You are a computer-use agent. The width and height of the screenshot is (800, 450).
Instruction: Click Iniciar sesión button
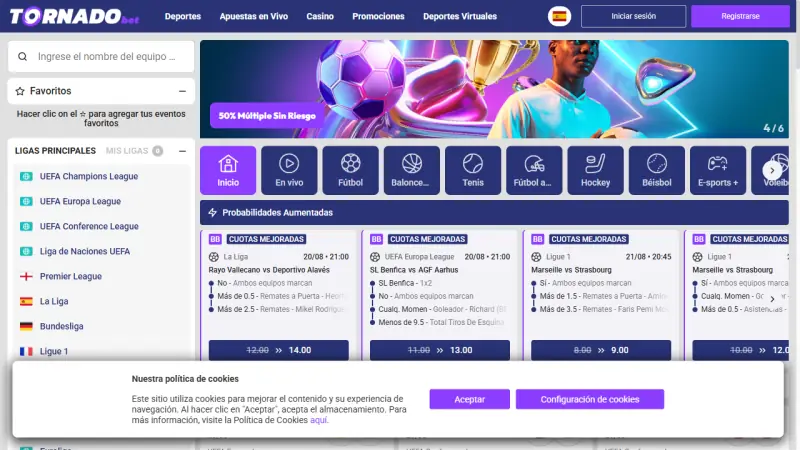(x=634, y=16)
